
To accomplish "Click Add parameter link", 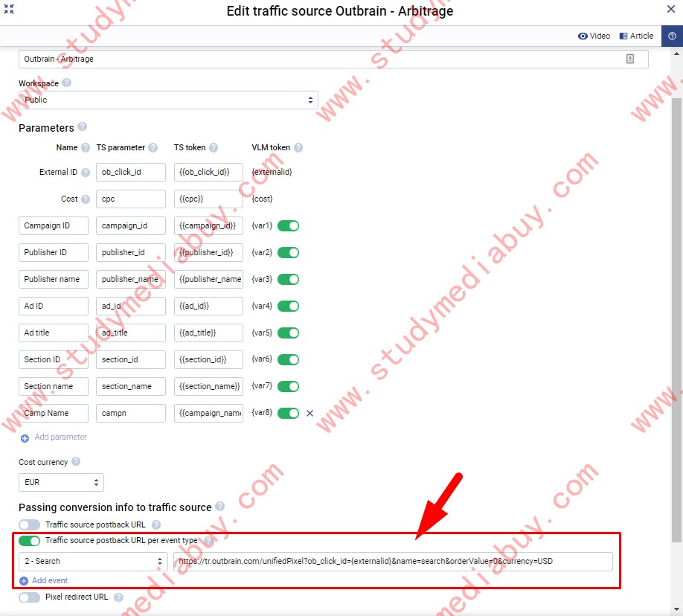I will point(54,437).
